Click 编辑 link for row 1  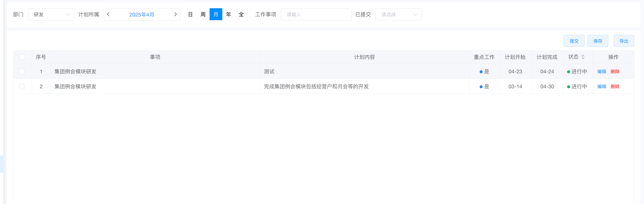point(602,72)
